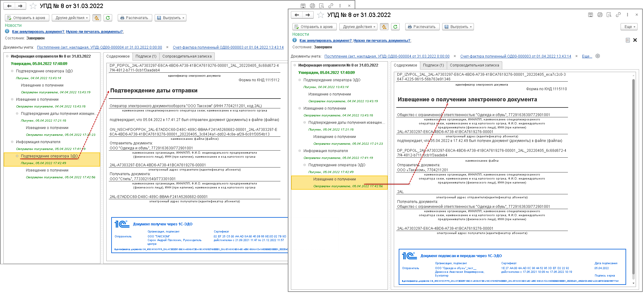
Task: Go forward in rear UPD window
Action: click(20, 6)
